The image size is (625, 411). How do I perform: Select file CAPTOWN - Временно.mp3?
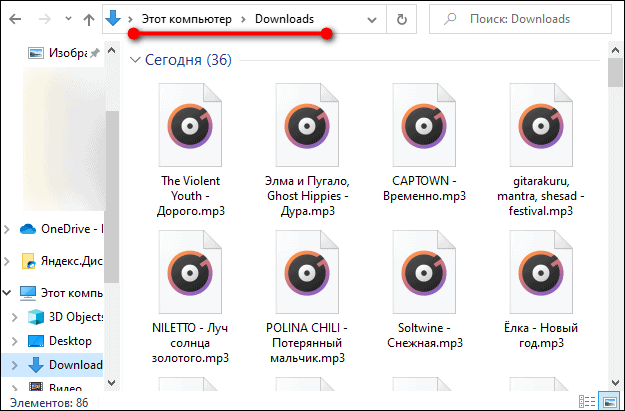tap(424, 143)
